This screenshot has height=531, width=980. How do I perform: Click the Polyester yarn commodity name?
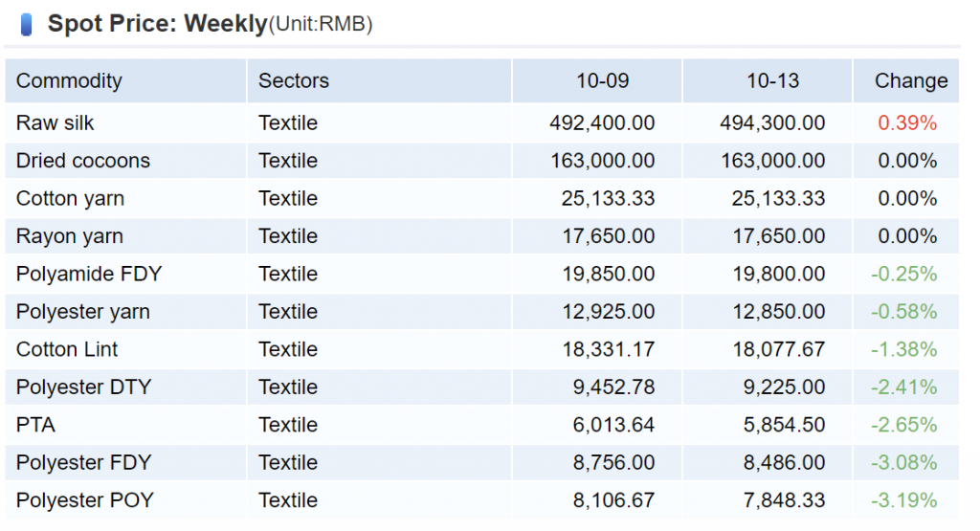pyautogui.click(x=82, y=312)
